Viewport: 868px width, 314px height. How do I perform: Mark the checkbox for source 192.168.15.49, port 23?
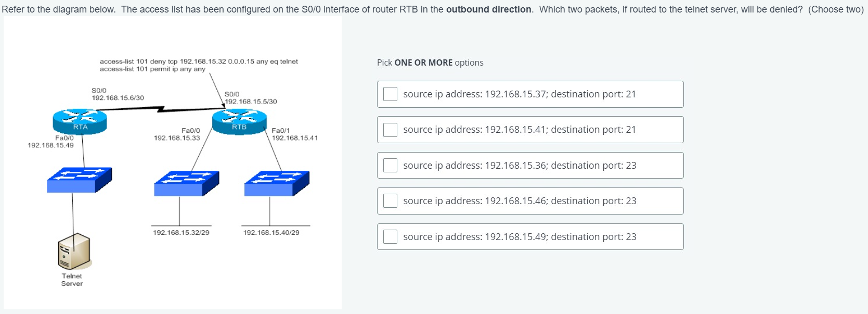point(390,237)
